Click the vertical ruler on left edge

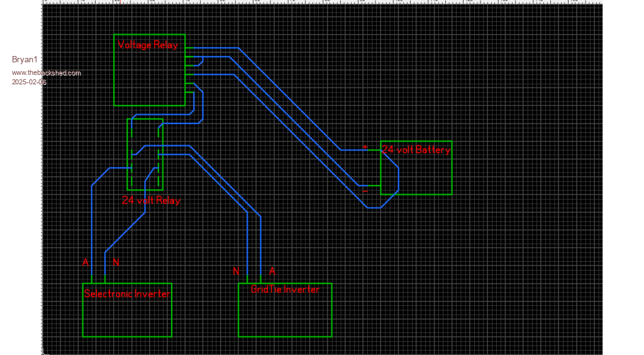coord(41,189)
